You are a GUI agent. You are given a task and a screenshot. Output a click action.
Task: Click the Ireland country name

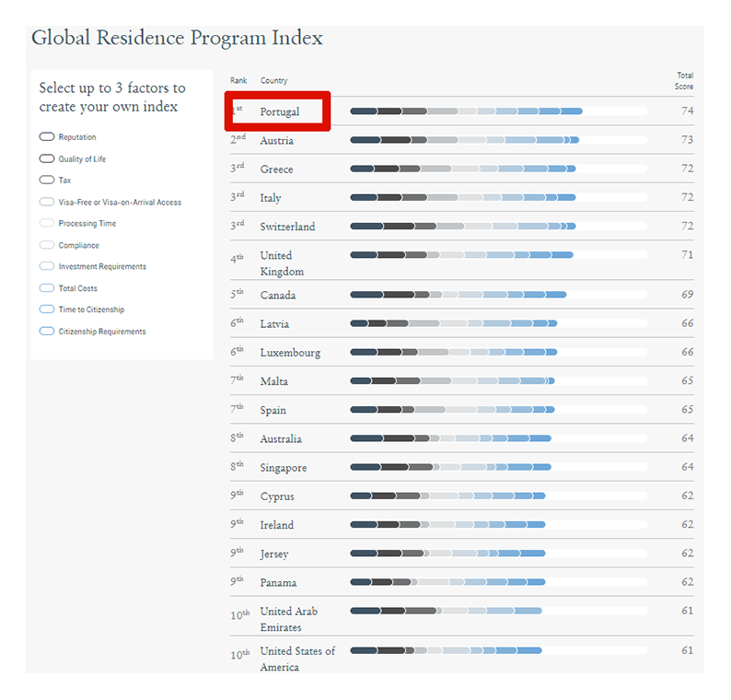(x=277, y=525)
